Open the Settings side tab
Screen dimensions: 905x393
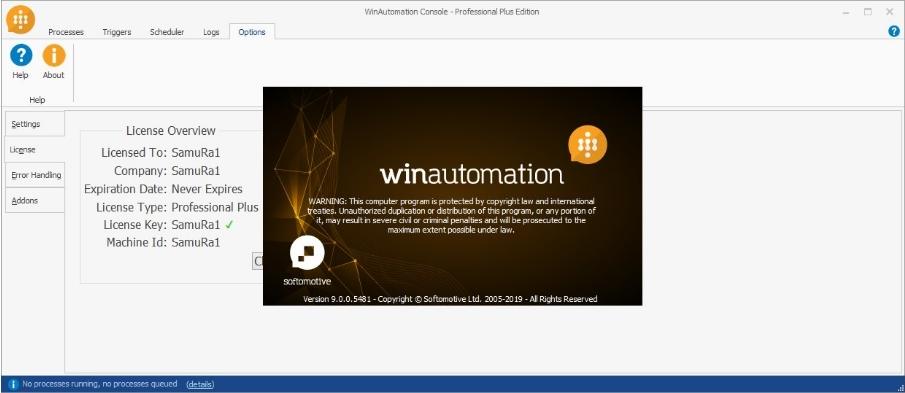(35, 124)
